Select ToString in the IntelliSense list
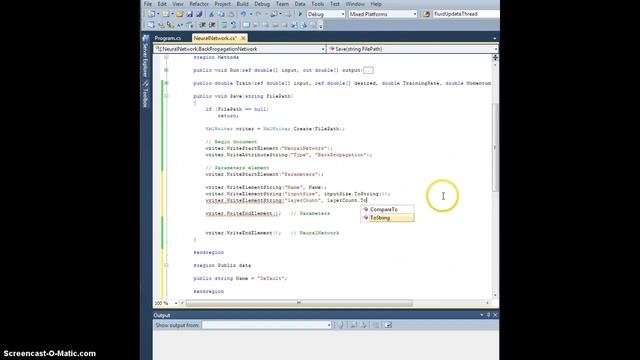Viewport: 640px width, 360px height. click(x=387, y=218)
